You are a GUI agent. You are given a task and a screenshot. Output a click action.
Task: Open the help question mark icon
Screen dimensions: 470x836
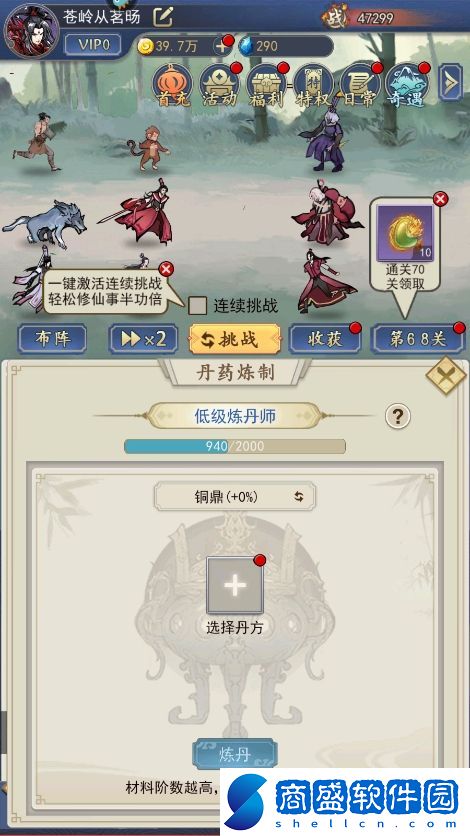(398, 416)
